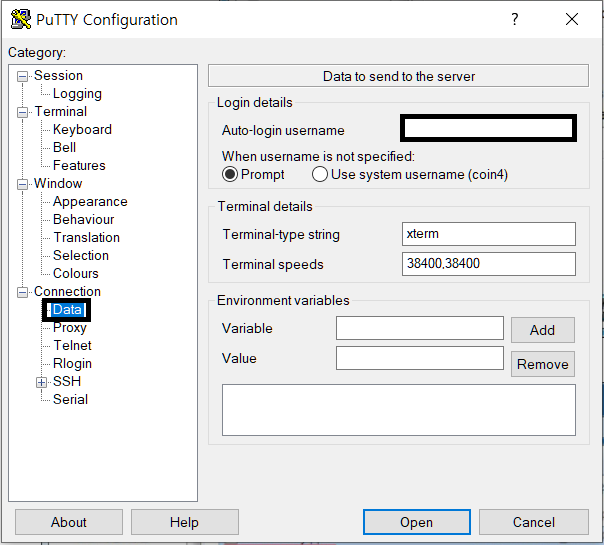This screenshot has height=545, width=604.
Task: Select Serial under Connection
Action: pyautogui.click(x=70, y=399)
